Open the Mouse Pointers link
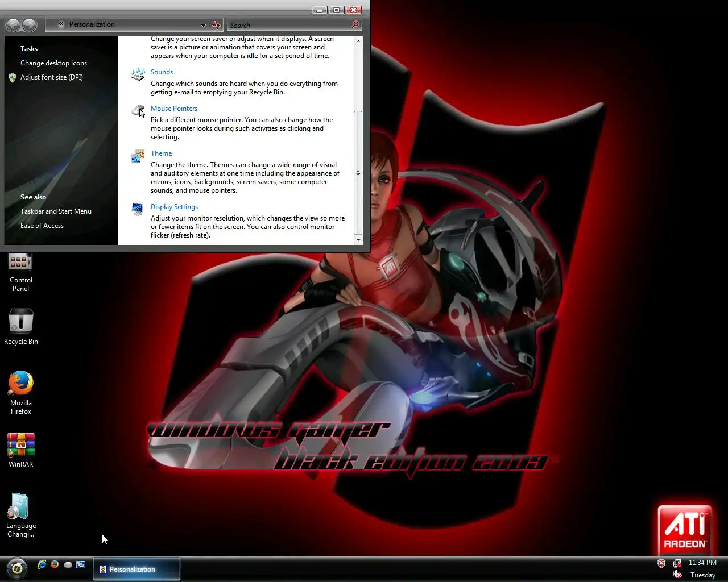728x582 pixels. 174,109
